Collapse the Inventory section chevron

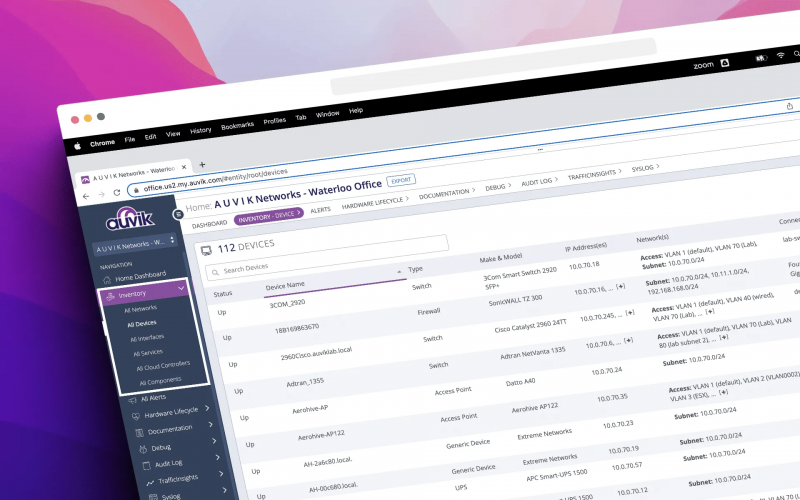(181, 288)
